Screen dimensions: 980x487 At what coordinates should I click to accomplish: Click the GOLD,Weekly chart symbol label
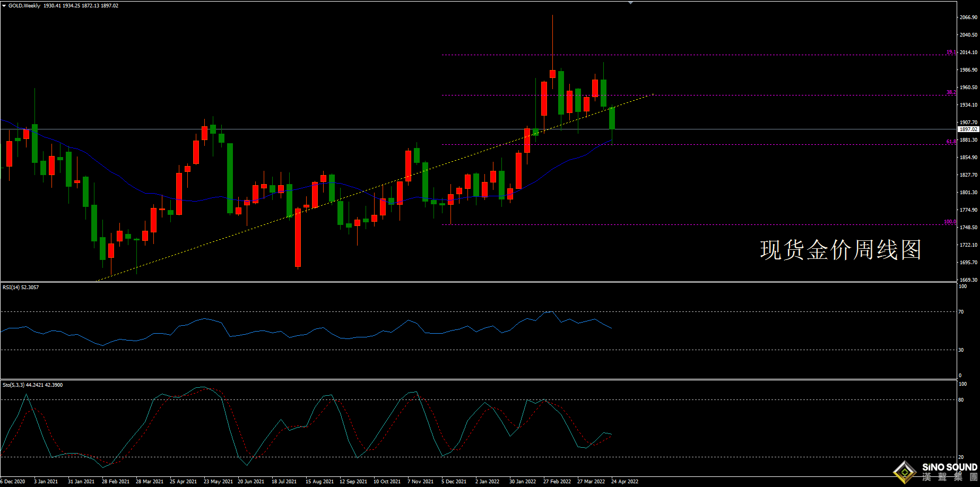(x=24, y=6)
